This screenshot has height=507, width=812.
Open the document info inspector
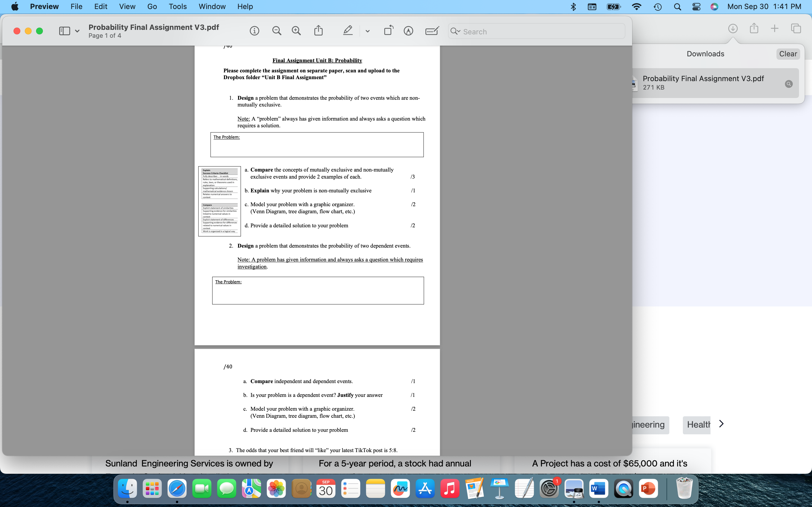pyautogui.click(x=255, y=30)
